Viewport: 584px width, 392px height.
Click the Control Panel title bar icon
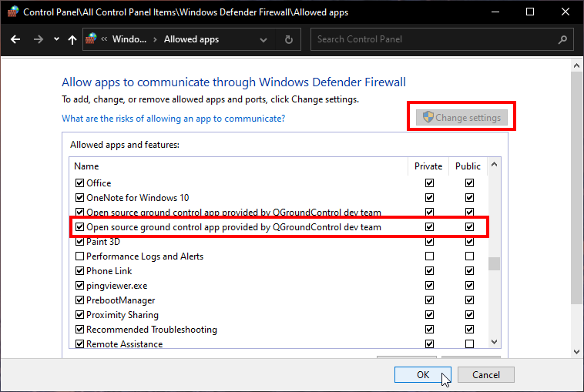click(12, 12)
